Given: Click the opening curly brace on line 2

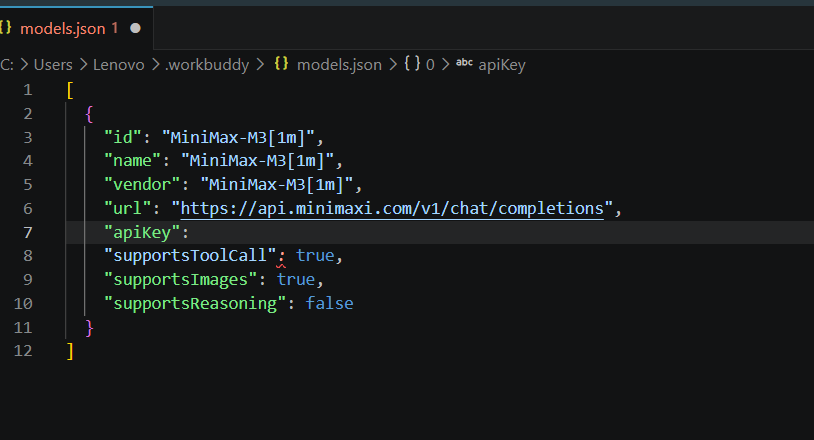Looking at the screenshot, I should pos(89,114).
